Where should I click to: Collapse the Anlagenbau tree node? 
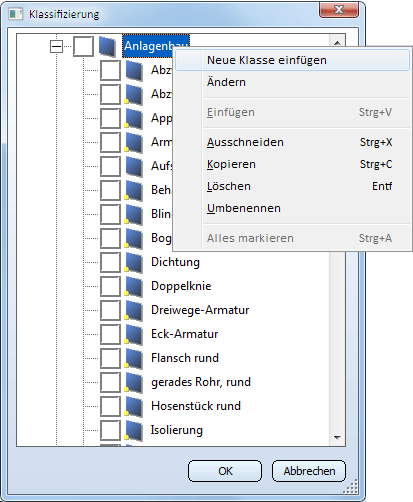(56, 46)
